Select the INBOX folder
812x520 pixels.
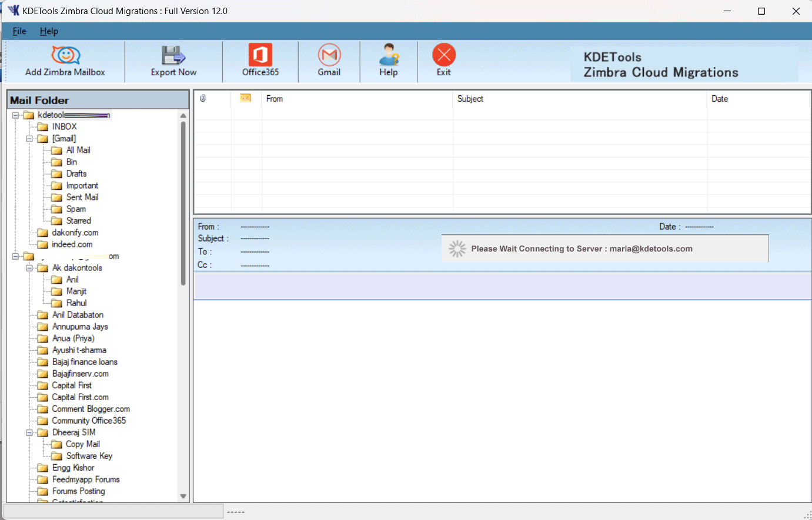65,126
